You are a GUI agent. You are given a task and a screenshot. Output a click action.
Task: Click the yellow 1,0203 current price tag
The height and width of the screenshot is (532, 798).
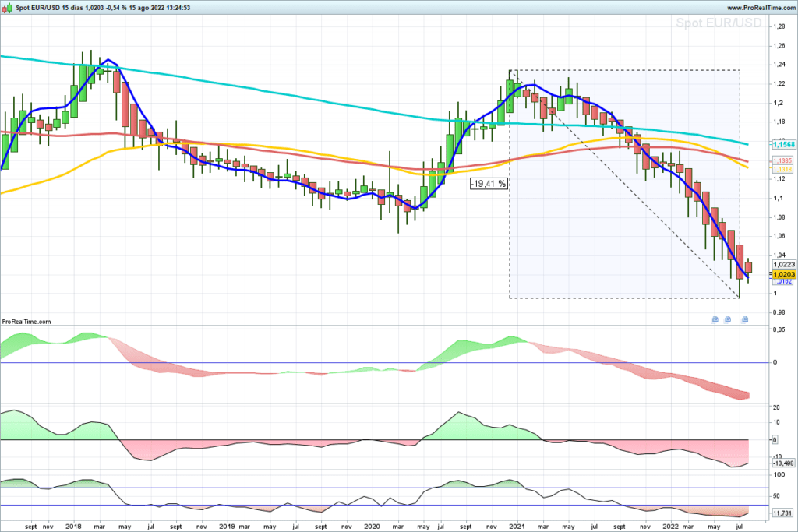[784, 274]
